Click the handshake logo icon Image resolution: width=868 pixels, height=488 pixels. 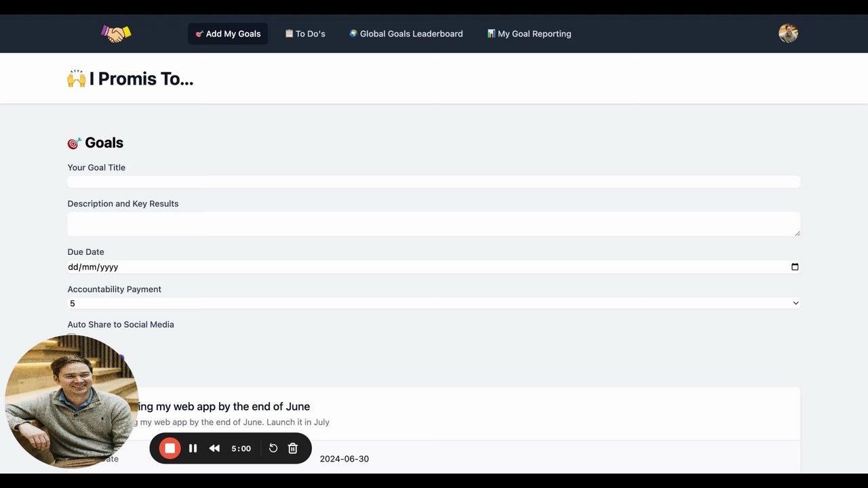pyautogui.click(x=116, y=33)
